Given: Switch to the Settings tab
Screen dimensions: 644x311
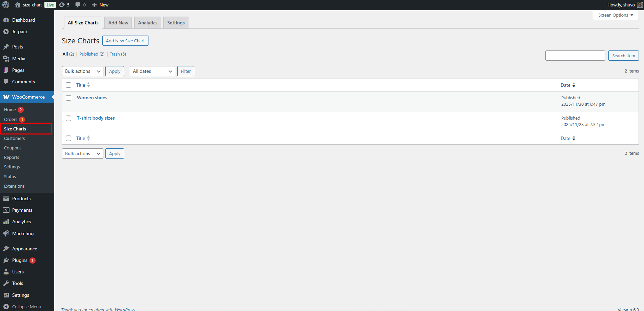Looking at the screenshot, I should tap(176, 23).
